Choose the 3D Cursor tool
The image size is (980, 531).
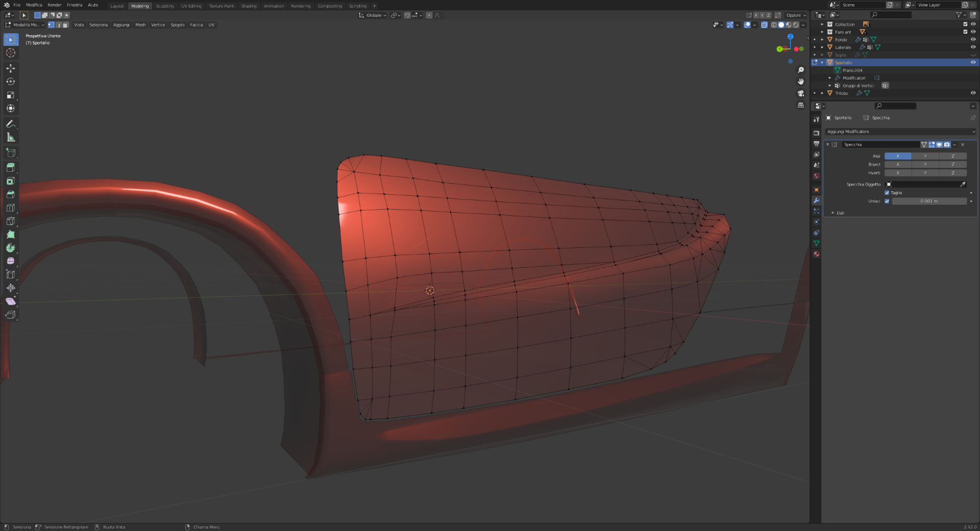(x=11, y=53)
